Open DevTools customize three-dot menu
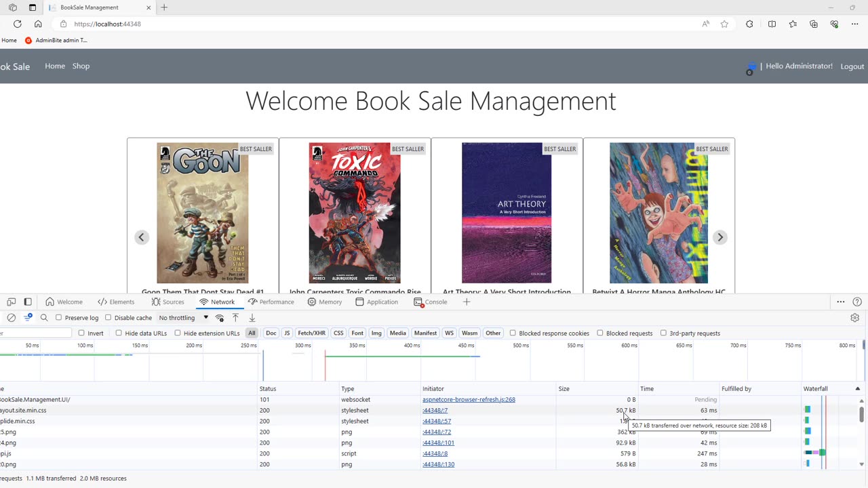Viewport: 868px width, 488px height. click(x=840, y=302)
